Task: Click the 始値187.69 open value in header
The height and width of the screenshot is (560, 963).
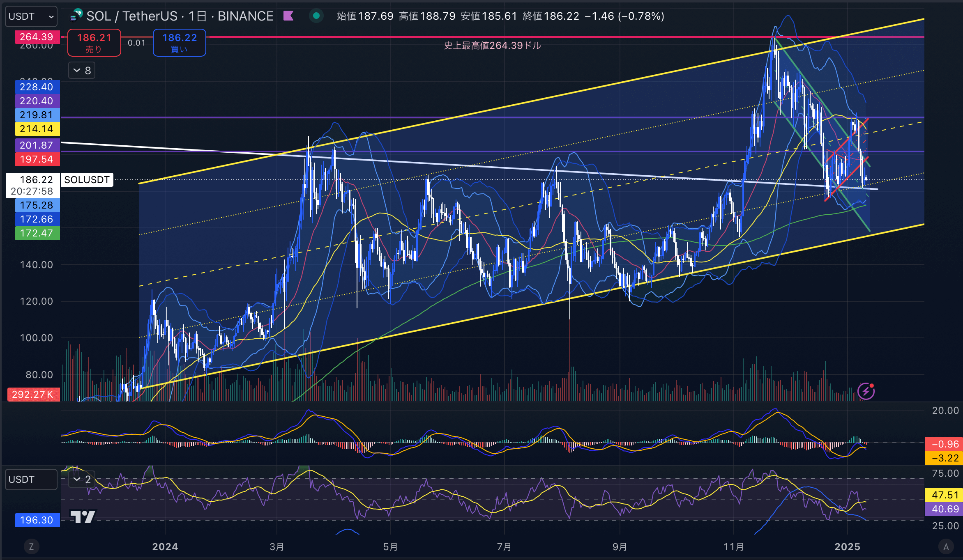Action: [365, 16]
